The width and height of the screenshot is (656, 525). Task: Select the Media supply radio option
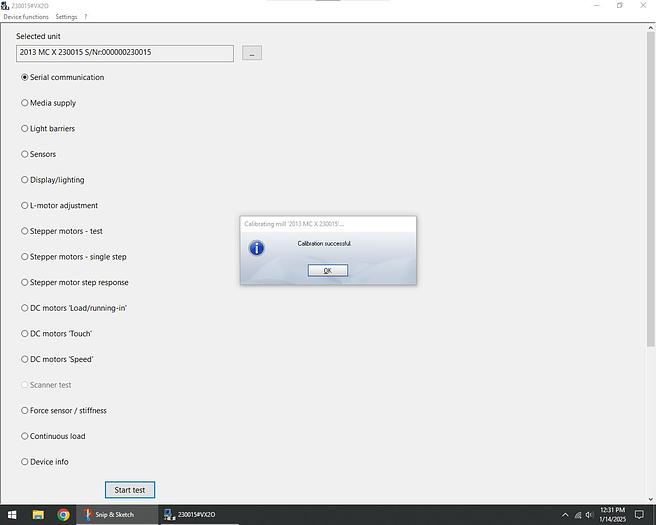25,103
